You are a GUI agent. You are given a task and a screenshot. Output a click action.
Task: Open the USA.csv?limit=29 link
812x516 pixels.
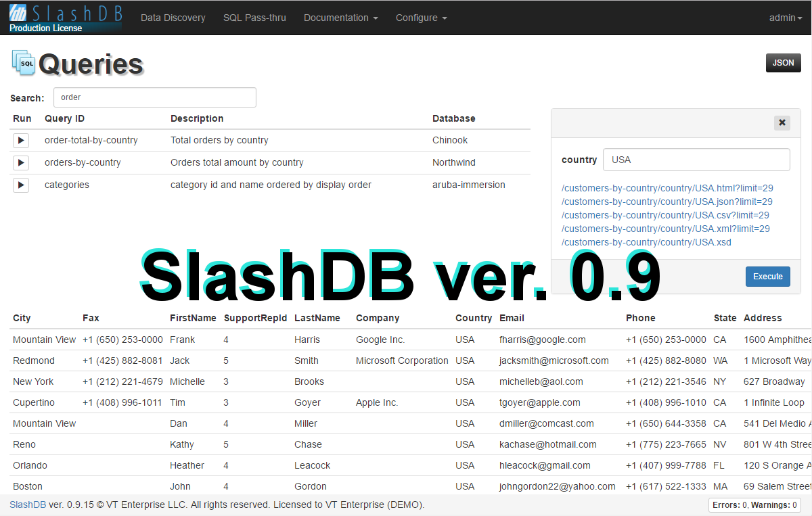click(x=665, y=215)
